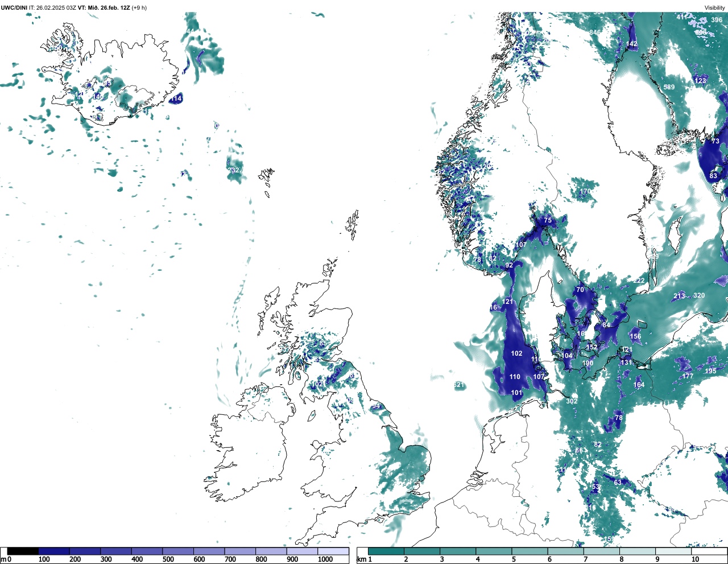Viewport: 728px width, 564px height.
Task: Click the '142' value in northern Scandinavia
Action: pyautogui.click(x=632, y=44)
